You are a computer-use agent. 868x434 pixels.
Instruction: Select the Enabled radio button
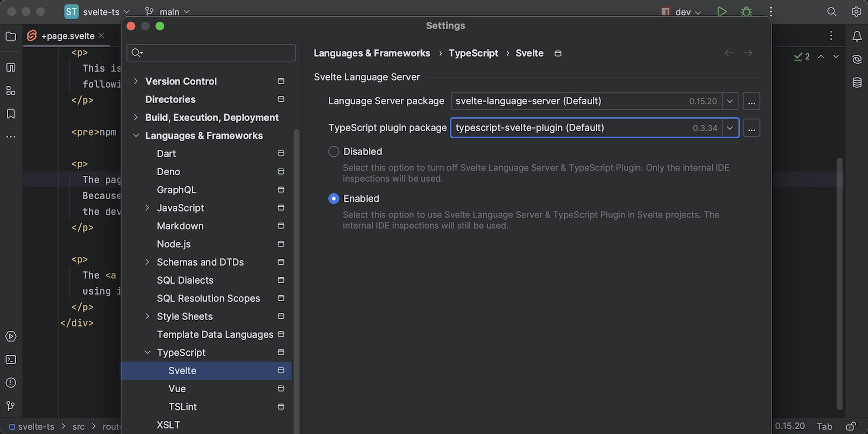(x=334, y=199)
